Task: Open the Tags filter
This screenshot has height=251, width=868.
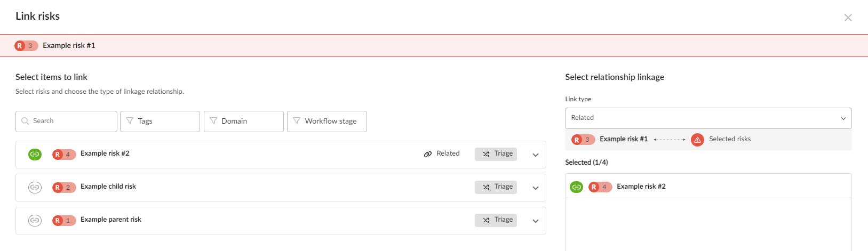Action: click(x=160, y=122)
